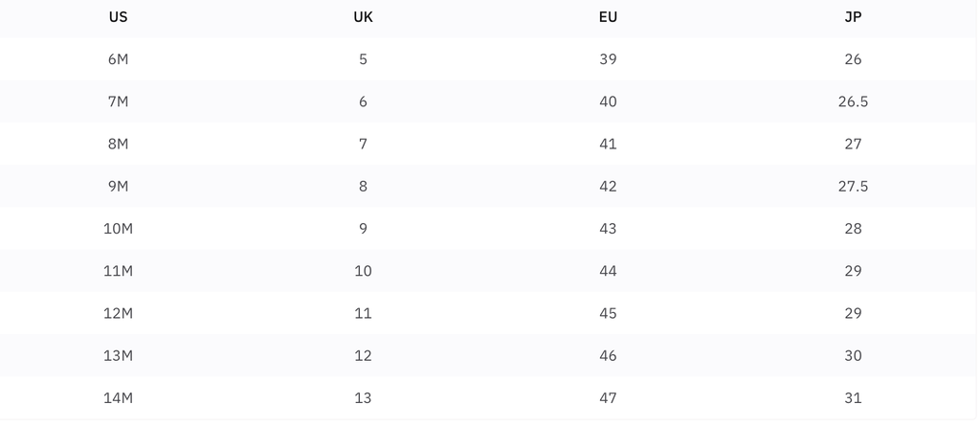The height and width of the screenshot is (427, 980).
Task: Select the US size 14M cell
Action: (x=118, y=397)
